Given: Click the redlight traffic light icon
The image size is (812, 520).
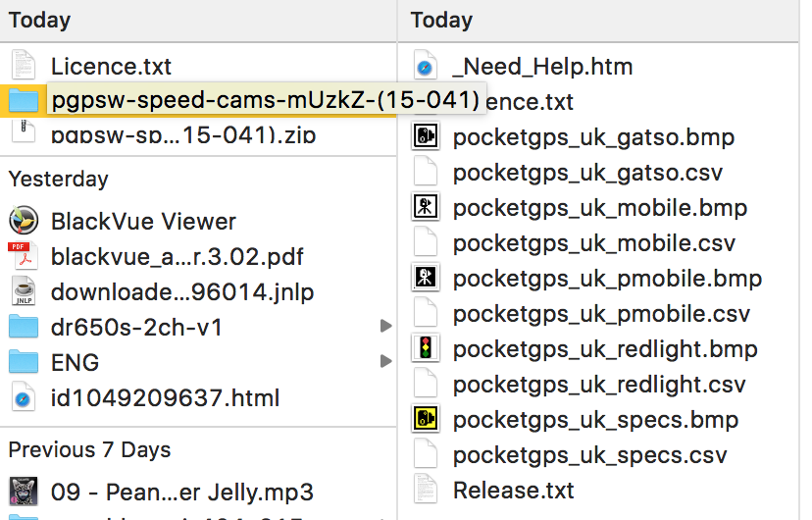Looking at the screenshot, I should pos(425,349).
